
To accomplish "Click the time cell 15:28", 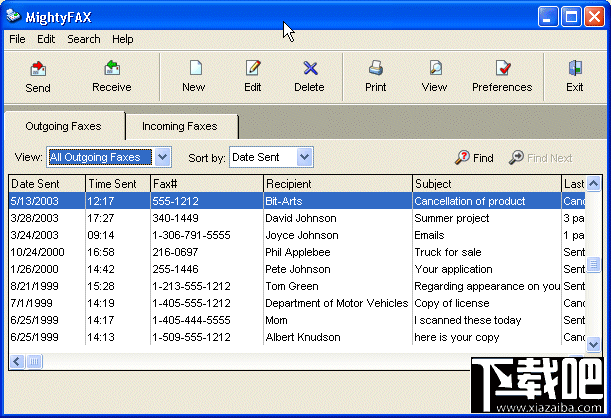I will 101,286.
